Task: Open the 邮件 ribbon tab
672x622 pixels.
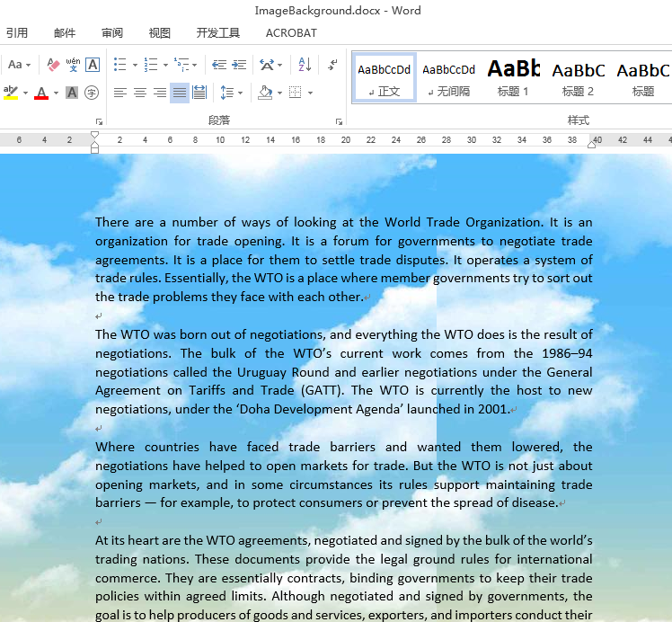Action: click(65, 33)
